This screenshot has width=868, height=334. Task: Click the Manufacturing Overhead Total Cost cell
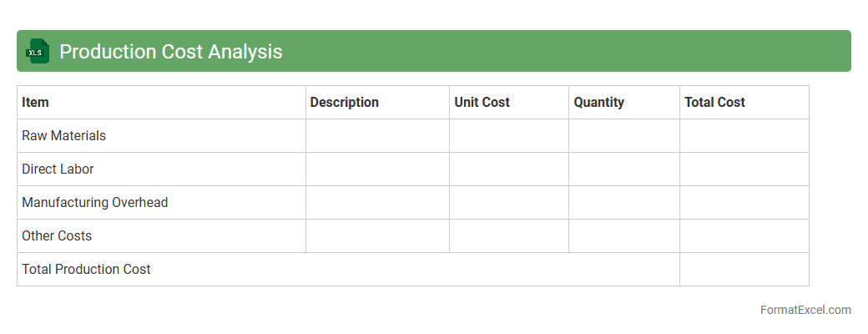(x=744, y=202)
